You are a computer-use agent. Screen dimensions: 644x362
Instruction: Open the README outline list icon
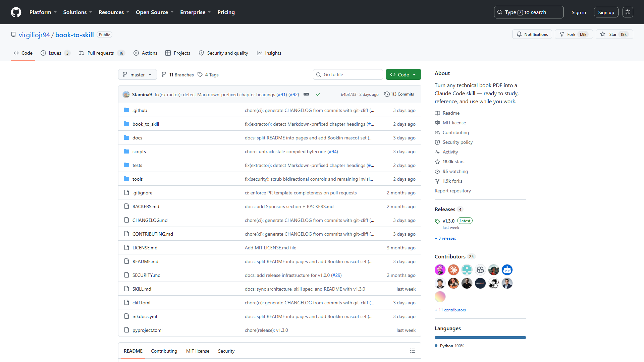tap(413, 351)
